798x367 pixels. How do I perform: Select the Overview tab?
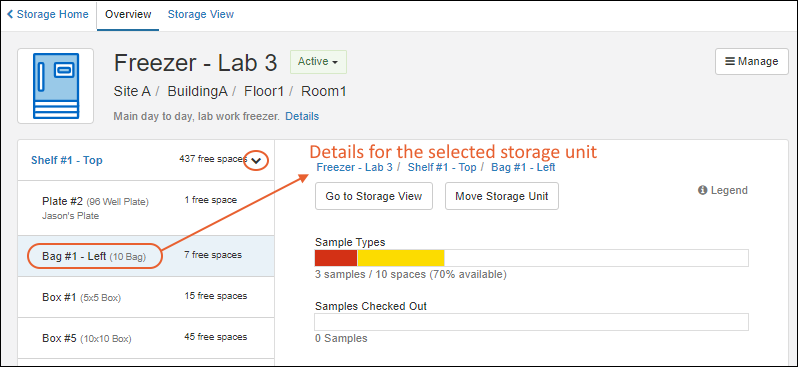click(128, 14)
